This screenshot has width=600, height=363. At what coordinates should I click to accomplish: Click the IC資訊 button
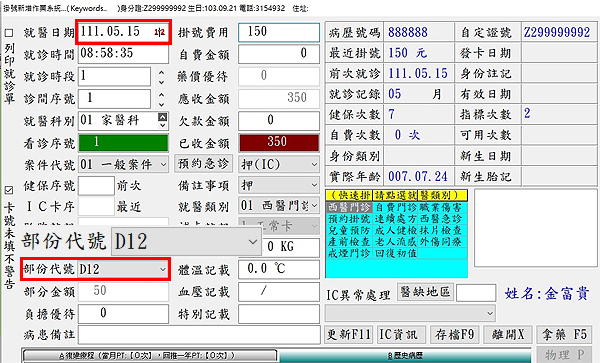point(399,335)
